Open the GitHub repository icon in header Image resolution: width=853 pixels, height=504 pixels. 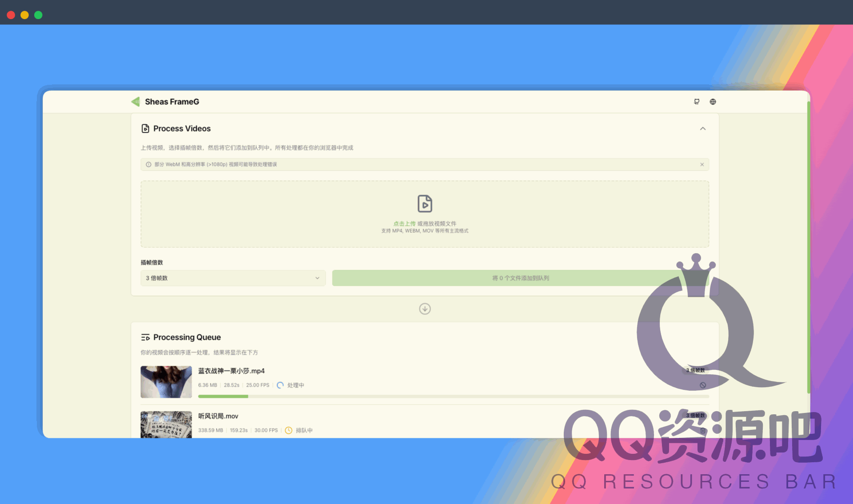[697, 102]
